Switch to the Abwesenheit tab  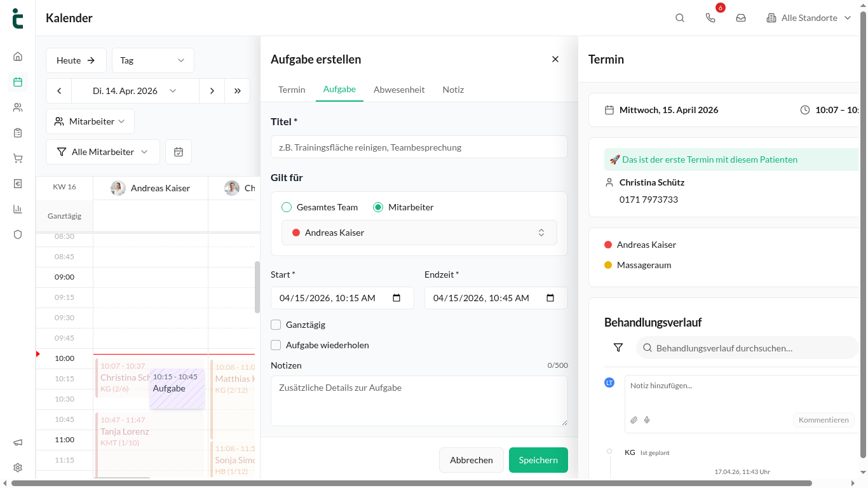399,90
